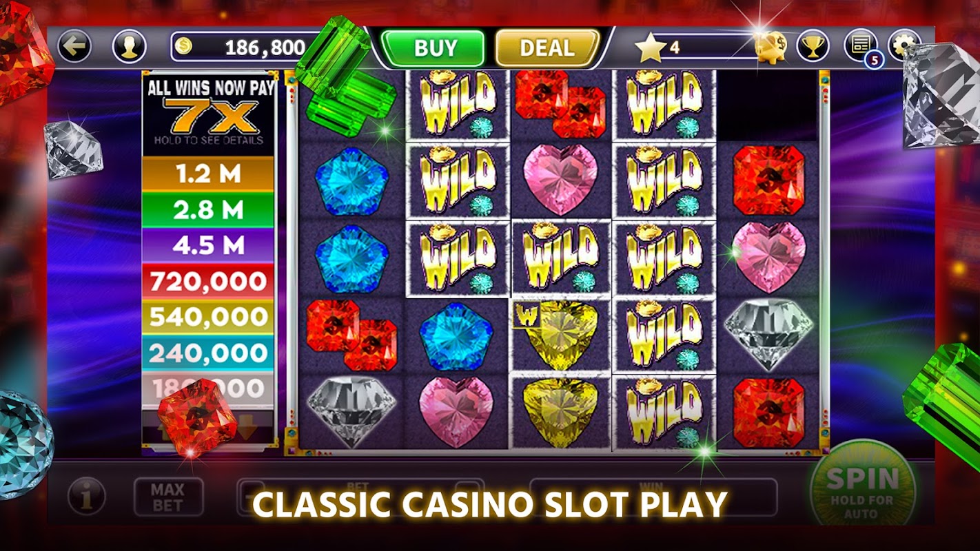This screenshot has height=551, width=980.
Task: Go back using the arrow icon
Action: [x=74, y=47]
